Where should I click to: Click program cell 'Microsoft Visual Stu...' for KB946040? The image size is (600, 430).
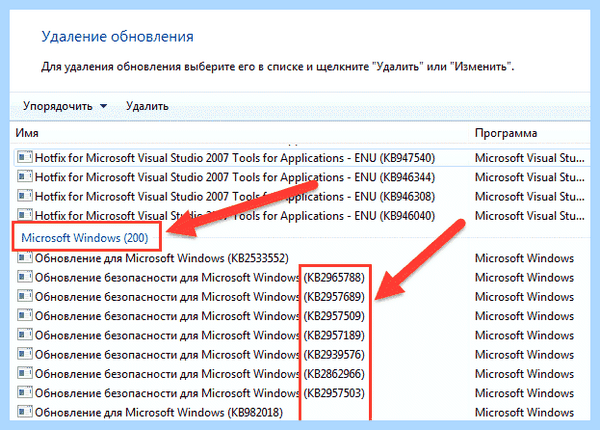[530, 216]
